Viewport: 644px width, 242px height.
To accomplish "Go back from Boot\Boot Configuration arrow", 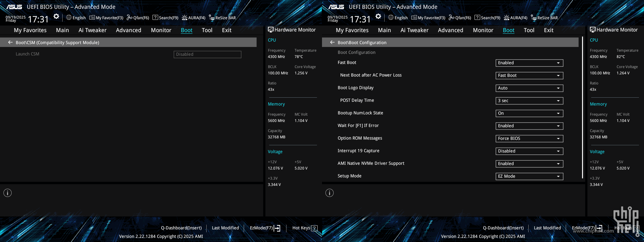I will pyautogui.click(x=332, y=42).
